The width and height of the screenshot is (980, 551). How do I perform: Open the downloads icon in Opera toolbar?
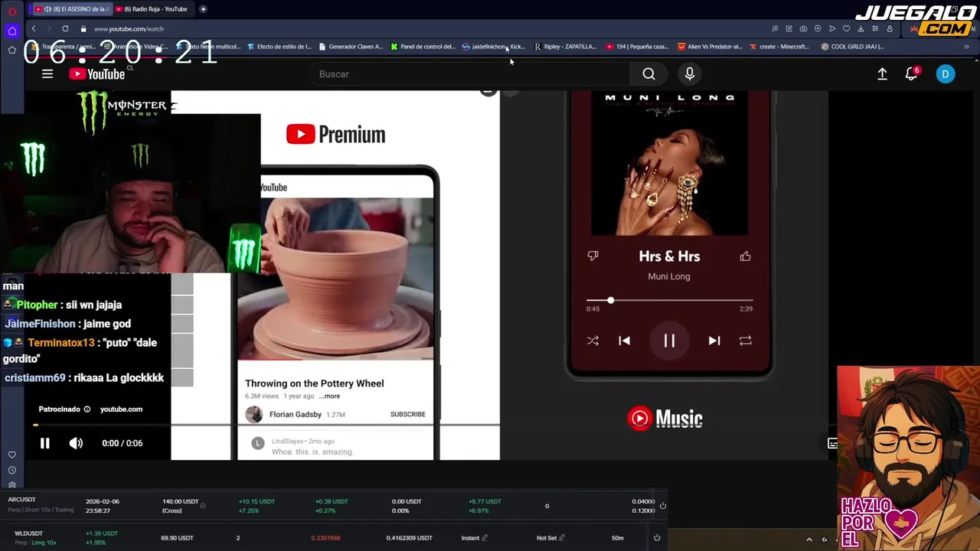[x=861, y=28]
